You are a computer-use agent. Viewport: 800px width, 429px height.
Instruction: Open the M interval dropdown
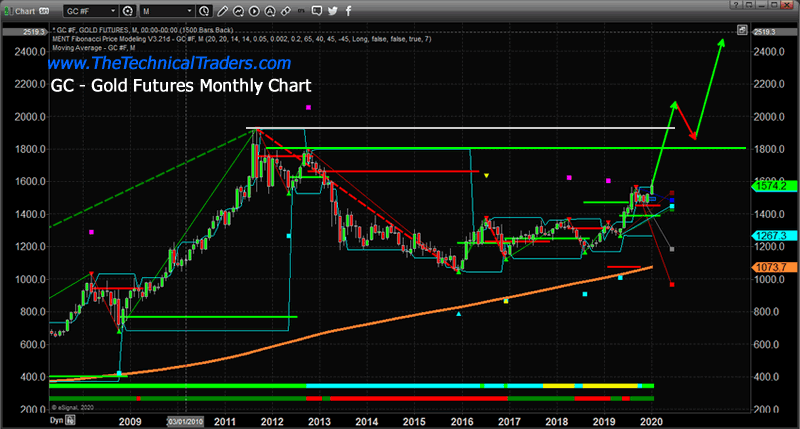pyautogui.click(x=189, y=11)
